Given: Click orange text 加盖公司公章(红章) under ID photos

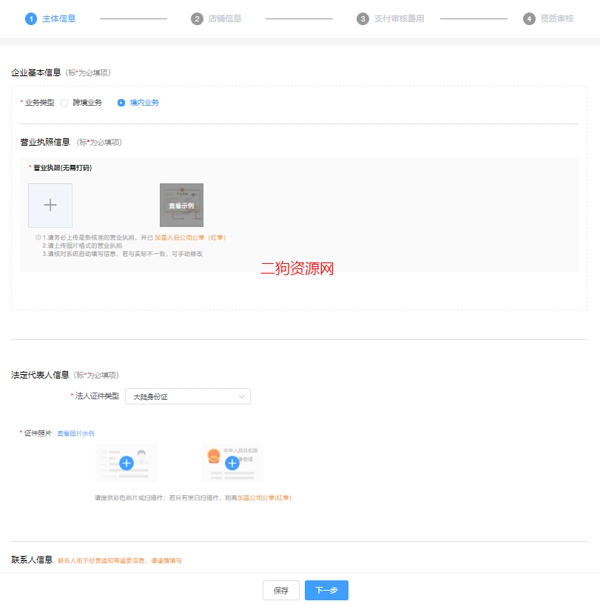Looking at the screenshot, I should (x=264, y=498).
